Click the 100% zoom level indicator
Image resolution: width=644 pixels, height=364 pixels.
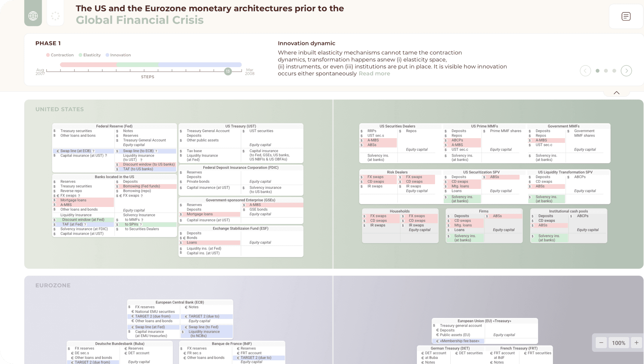pyautogui.click(x=619, y=343)
